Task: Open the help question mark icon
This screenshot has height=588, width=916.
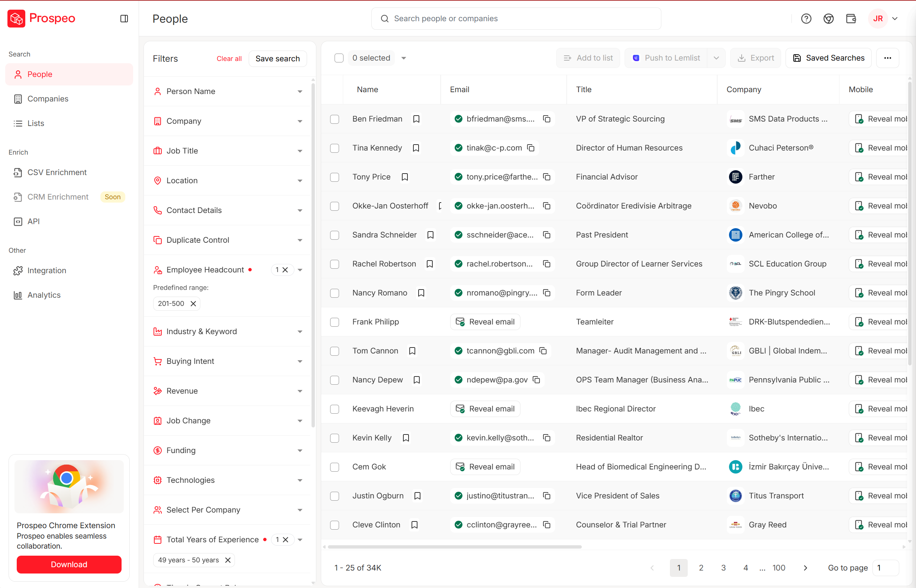Action: click(x=806, y=18)
